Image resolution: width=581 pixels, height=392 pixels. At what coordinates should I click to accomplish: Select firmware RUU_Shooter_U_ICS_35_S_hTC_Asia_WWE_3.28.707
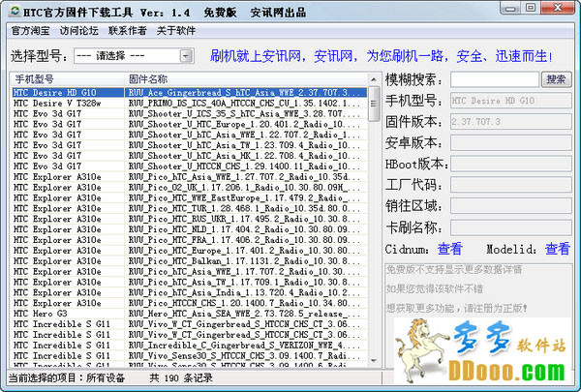(190, 114)
